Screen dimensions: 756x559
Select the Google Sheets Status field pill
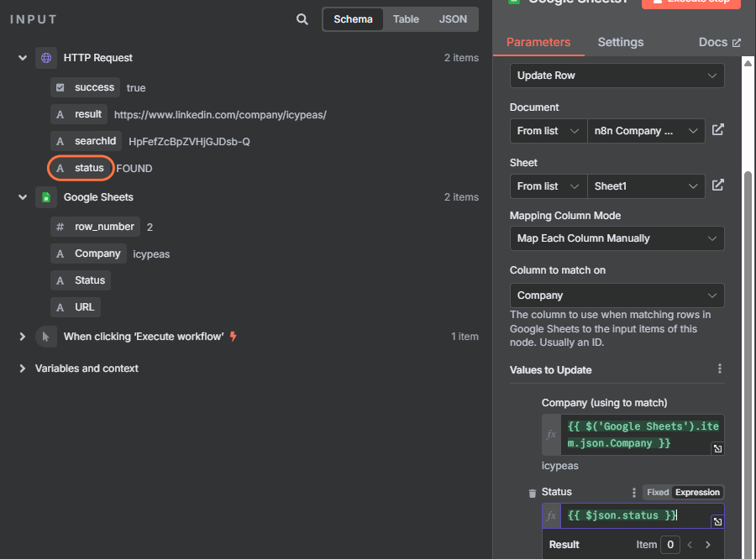(81, 280)
